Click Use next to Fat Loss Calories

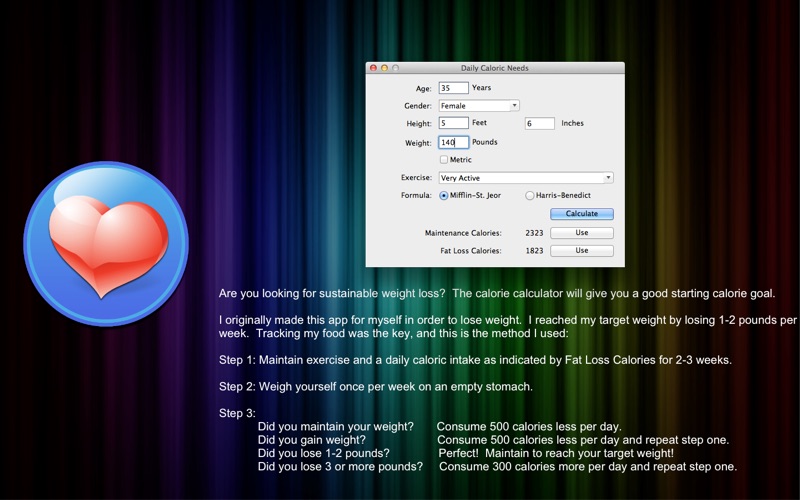(582, 251)
